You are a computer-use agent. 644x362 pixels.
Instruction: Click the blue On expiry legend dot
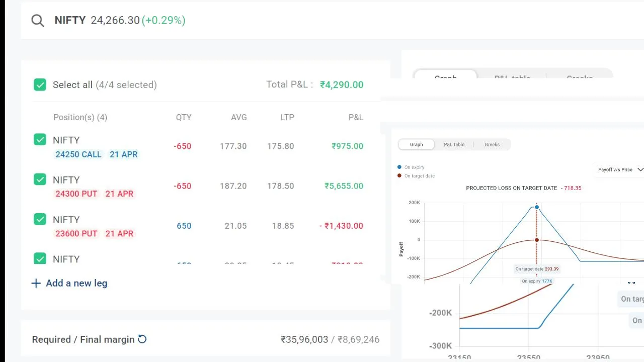coord(399,167)
